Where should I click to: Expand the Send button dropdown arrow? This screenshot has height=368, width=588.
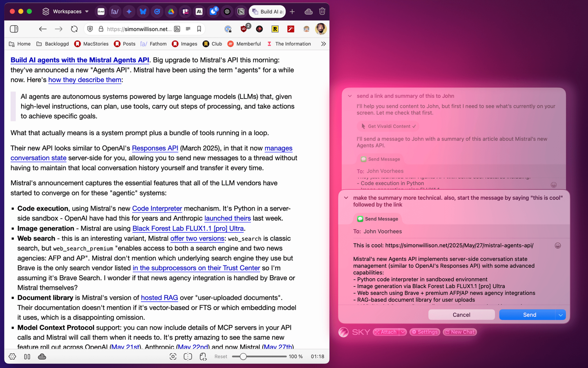click(x=561, y=315)
